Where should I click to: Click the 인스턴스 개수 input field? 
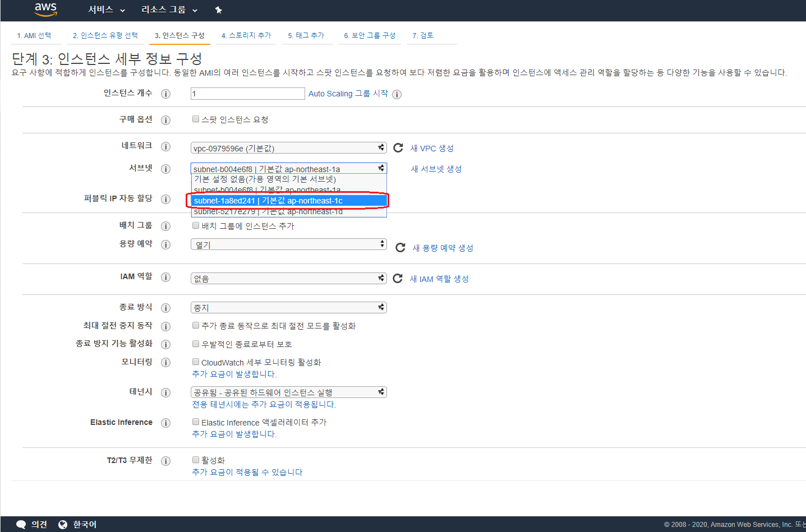pyautogui.click(x=247, y=94)
